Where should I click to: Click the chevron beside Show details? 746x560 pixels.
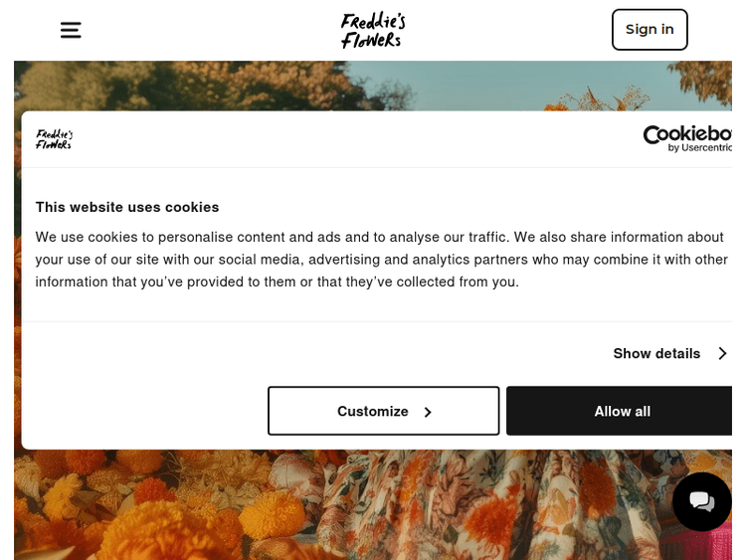[722, 353]
